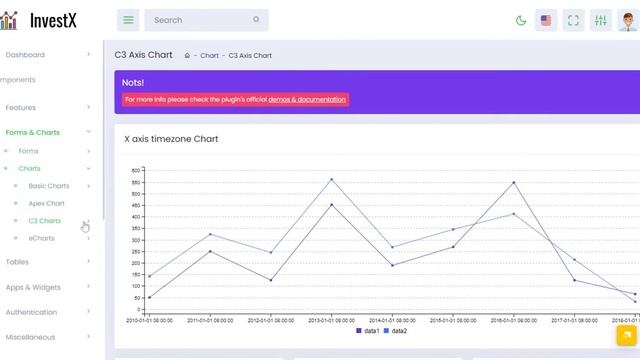Screen dimensions: 640x360
Task: Click the 2013-01-01 x-axis label
Action: point(331,321)
